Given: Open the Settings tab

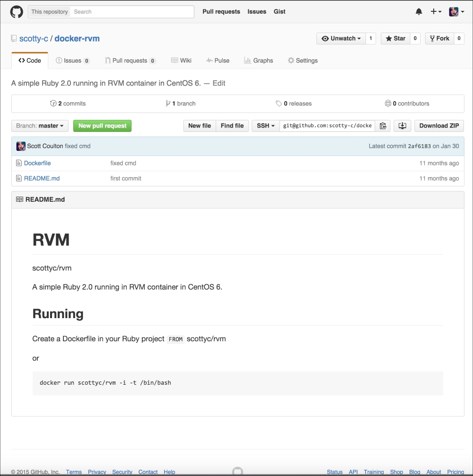Looking at the screenshot, I should [x=302, y=61].
